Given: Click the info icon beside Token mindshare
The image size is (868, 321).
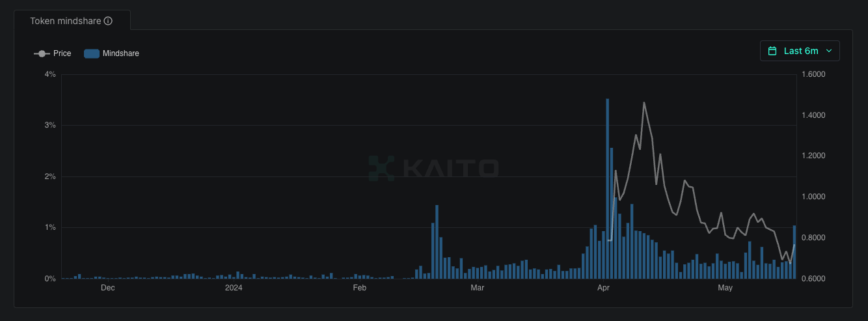Looking at the screenshot, I should click(108, 21).
